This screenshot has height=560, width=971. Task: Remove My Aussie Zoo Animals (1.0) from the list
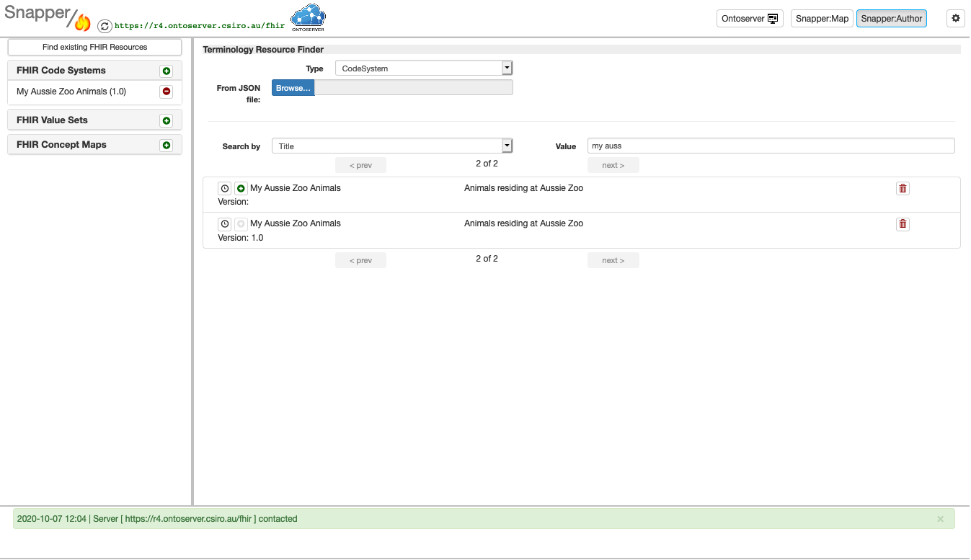point(167,92)
